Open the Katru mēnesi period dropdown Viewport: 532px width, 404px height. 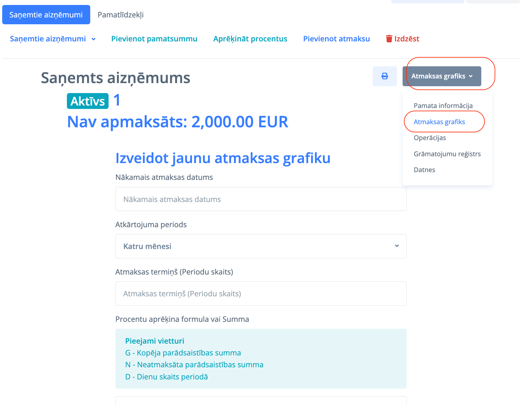(261, 246)
